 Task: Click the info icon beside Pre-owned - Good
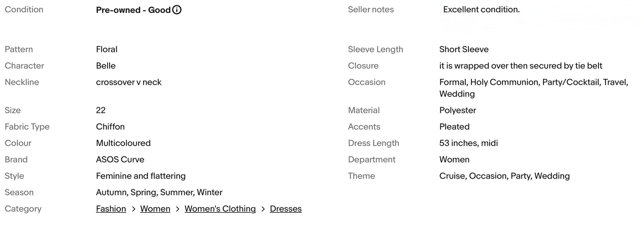click(177, 10)
